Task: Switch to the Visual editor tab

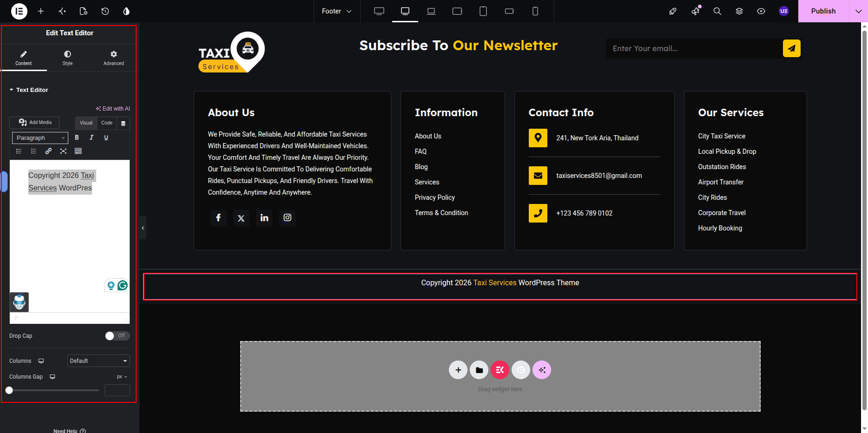Action: coord(86,123)
